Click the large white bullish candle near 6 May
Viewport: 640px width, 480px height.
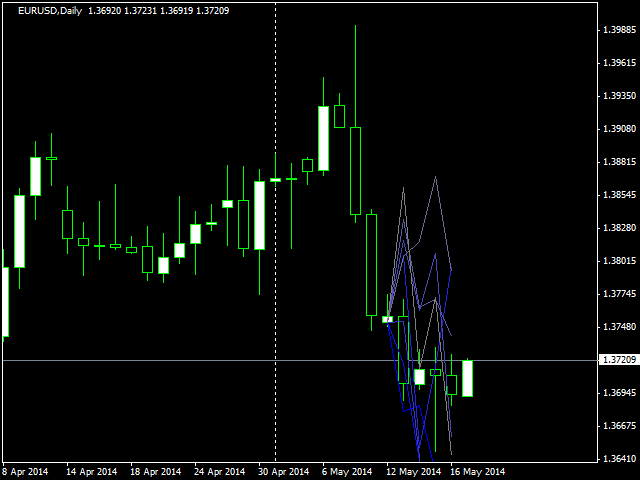click(323, 138)
